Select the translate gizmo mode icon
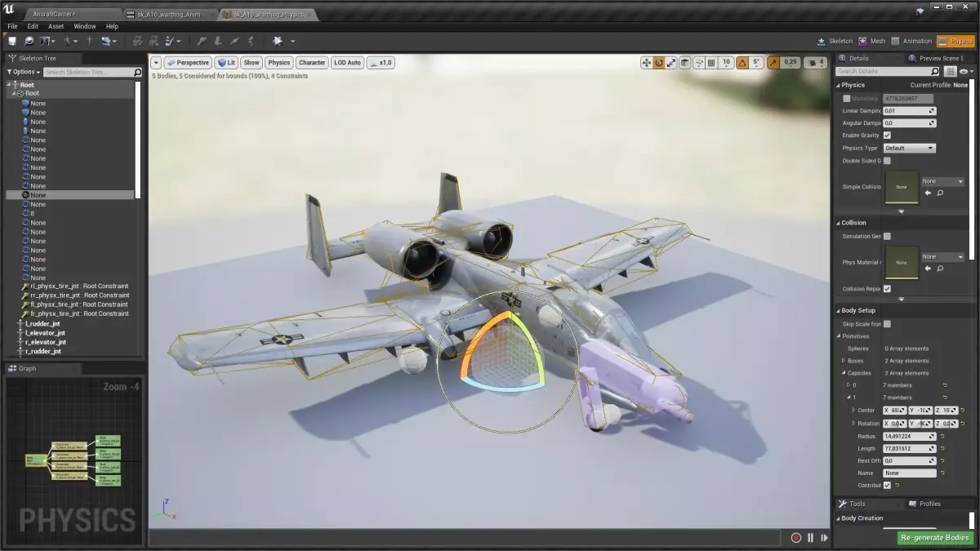This screenshot has width=980, height=551. tap(646, 63)
